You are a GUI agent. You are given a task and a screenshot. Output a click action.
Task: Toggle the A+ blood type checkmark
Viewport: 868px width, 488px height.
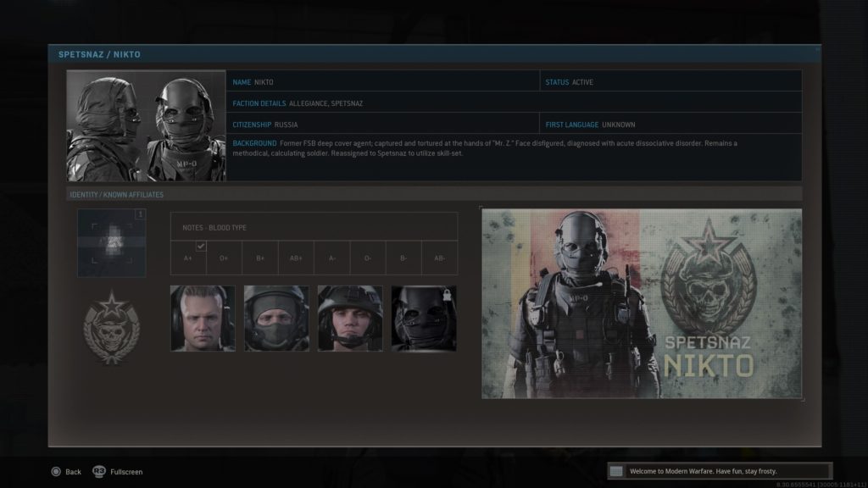pos(201,247)
